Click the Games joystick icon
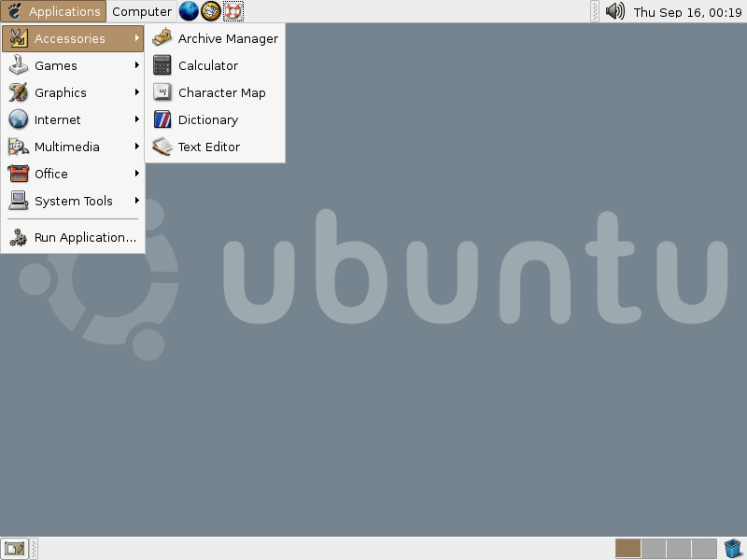 (19, 65)
